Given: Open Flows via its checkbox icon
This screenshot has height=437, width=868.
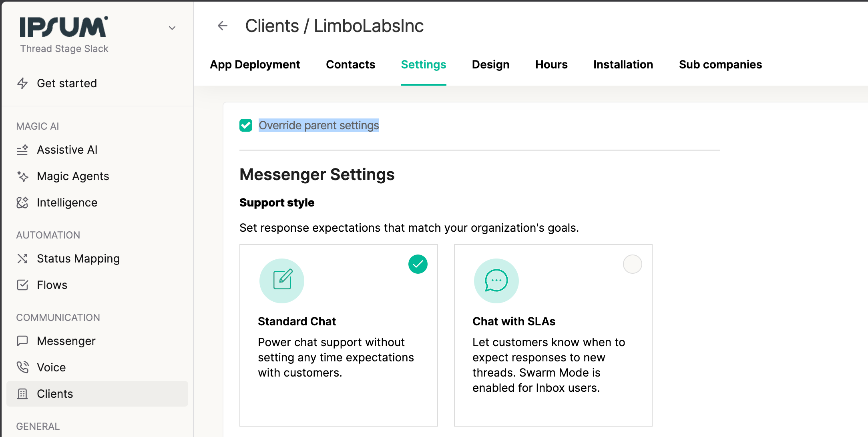Looking at the screenshot, I should tap(22, 285).
